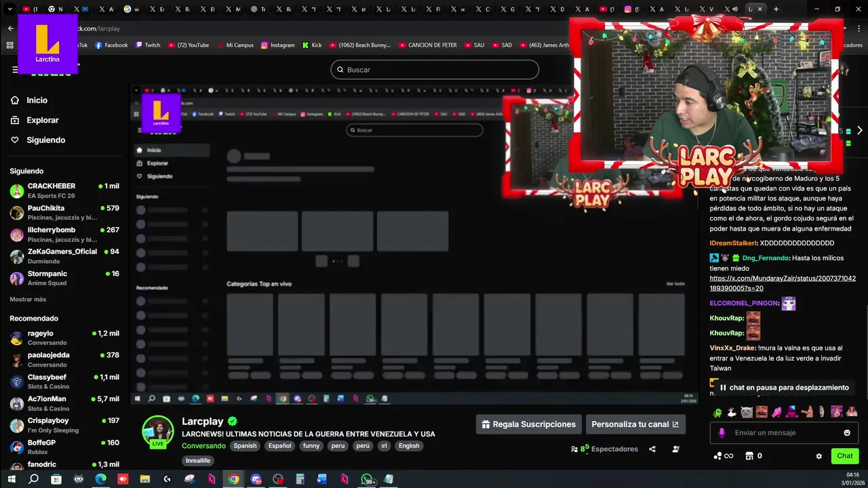Open the Mi Campus bookmark

[235, 45]
